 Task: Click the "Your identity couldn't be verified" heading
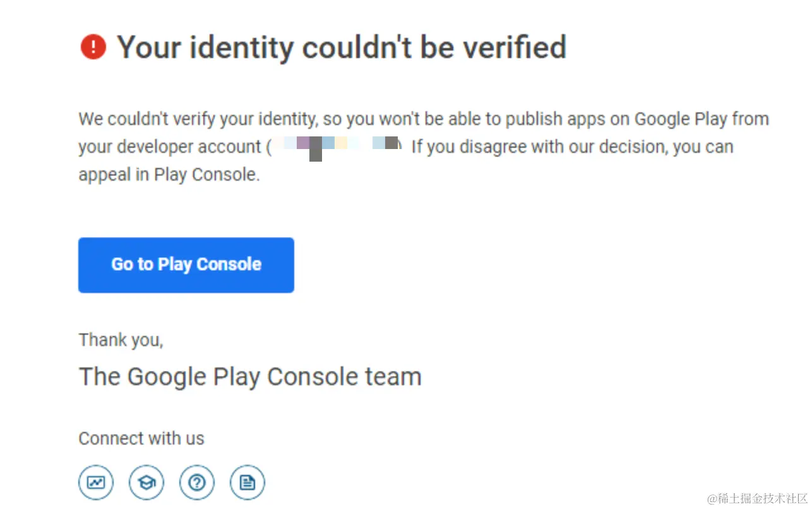[x=341, y=47]
